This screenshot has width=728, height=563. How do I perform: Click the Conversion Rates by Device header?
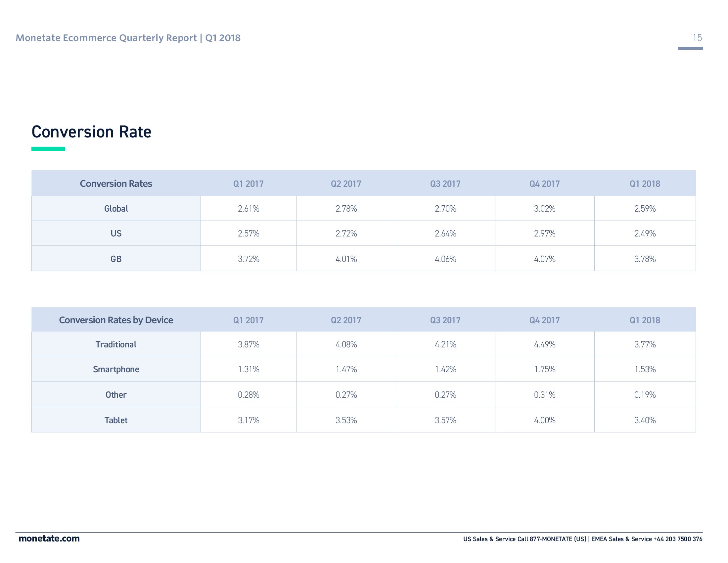[116, 320]
